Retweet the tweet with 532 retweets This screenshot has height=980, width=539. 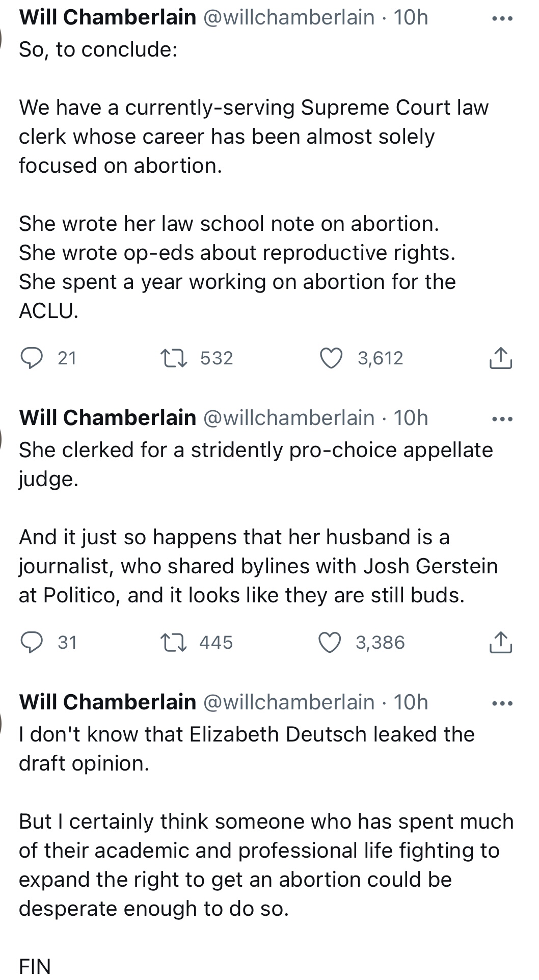coord(174,358)
